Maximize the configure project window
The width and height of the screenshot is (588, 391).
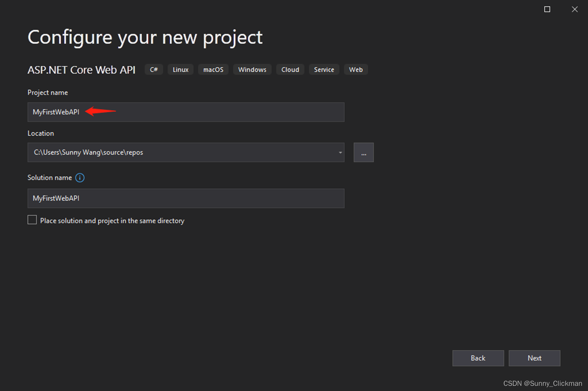[x=547, y=9]
